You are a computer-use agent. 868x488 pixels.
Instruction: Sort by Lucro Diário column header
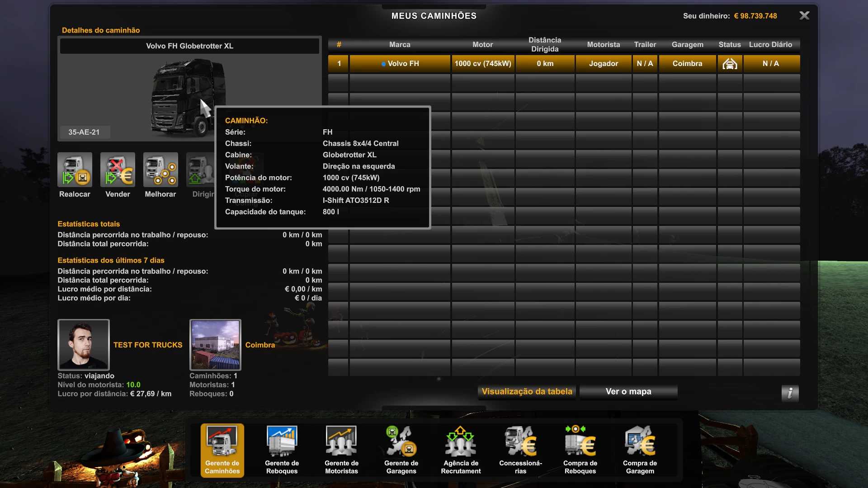click(770, 45)
